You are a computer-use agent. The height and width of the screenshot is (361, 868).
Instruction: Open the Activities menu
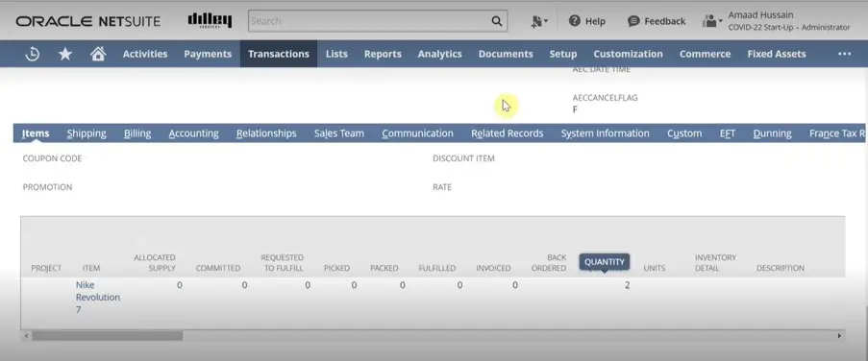pos(145,54)
